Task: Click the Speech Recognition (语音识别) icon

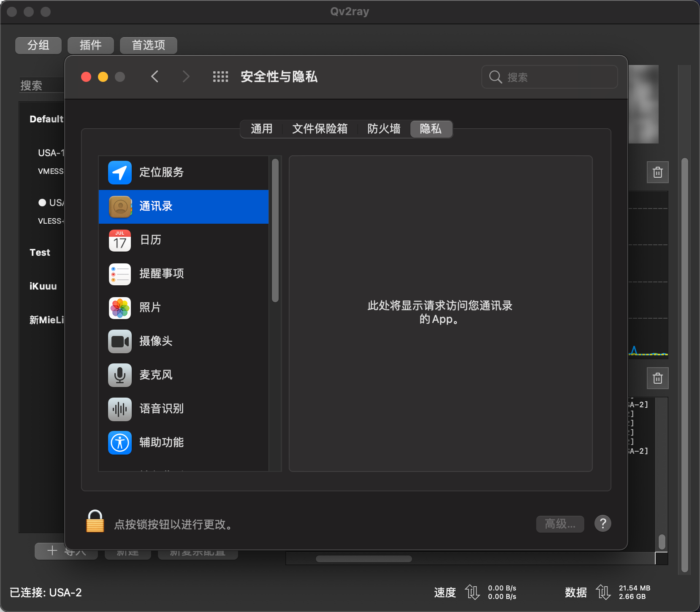Action: pos(120,409)
